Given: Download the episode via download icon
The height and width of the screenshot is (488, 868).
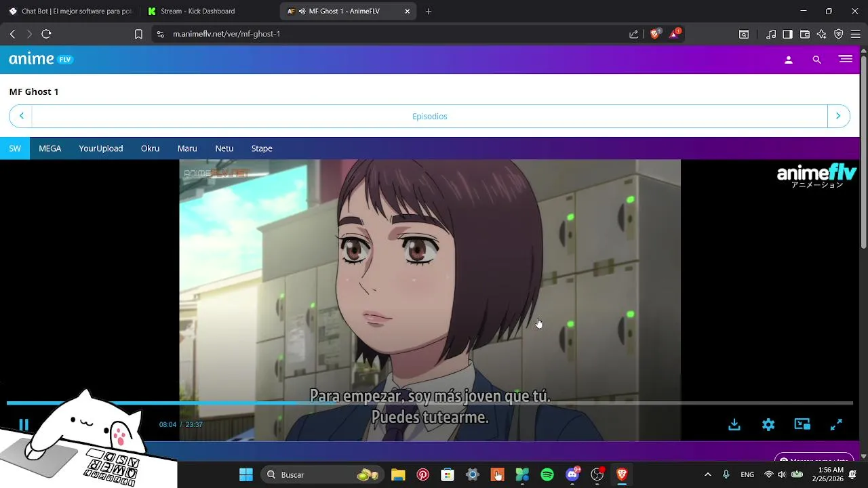Looking at the screenshot, I should pyautogui.click(x=734, y=424).
